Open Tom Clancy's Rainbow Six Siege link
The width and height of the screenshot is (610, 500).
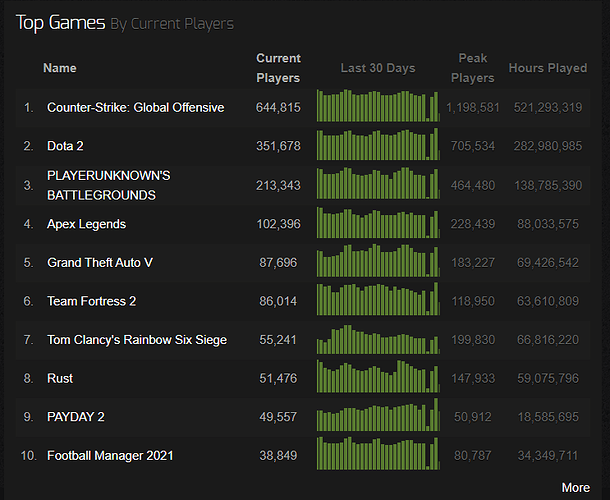pyautogui.click(x=137, y=340)
